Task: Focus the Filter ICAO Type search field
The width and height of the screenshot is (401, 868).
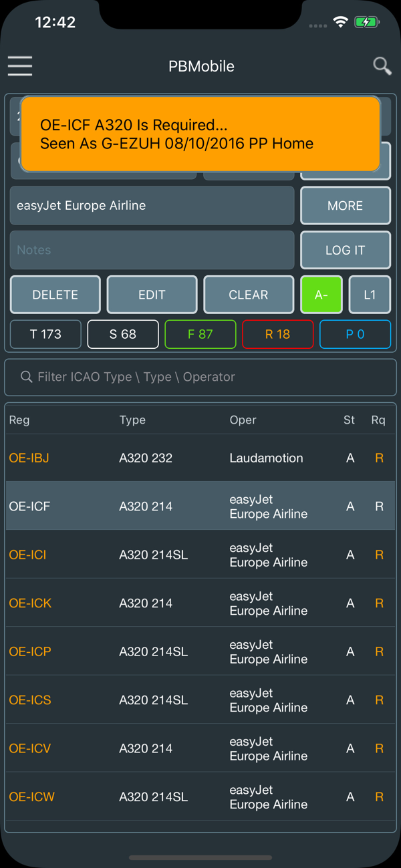Action: click(x=200, y=377)
